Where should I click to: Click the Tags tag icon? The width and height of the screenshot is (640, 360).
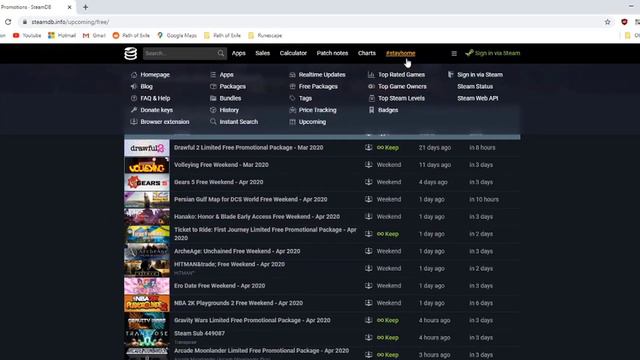click(x=292, y=98)
